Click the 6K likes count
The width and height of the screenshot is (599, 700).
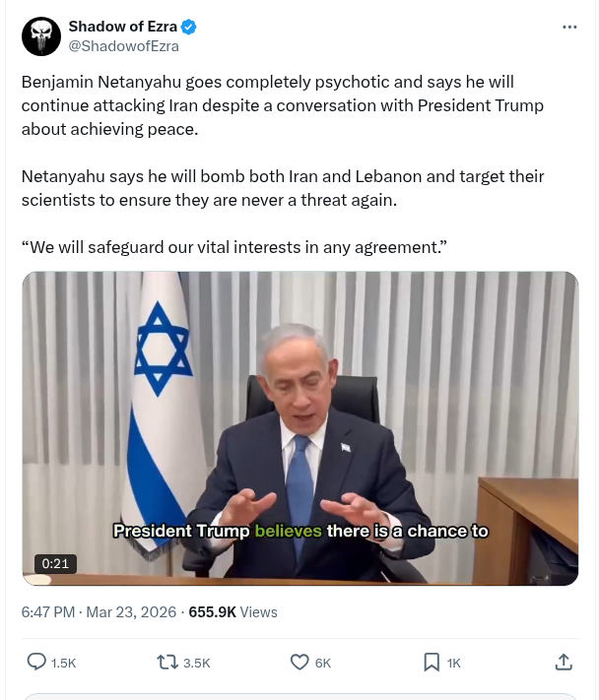(323, 663)
